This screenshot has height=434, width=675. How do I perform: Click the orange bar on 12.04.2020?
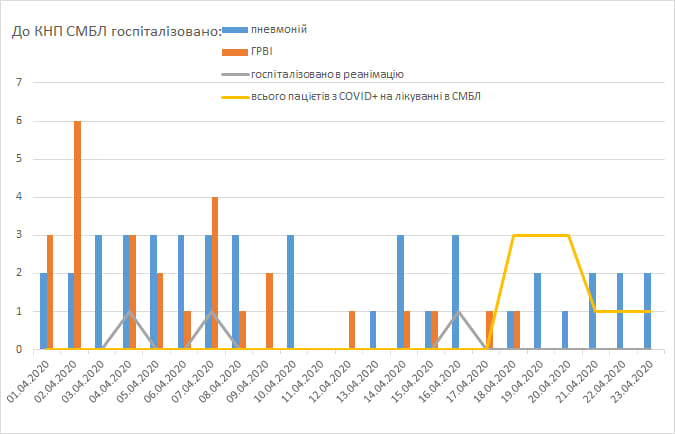click(x=352, y=330)
